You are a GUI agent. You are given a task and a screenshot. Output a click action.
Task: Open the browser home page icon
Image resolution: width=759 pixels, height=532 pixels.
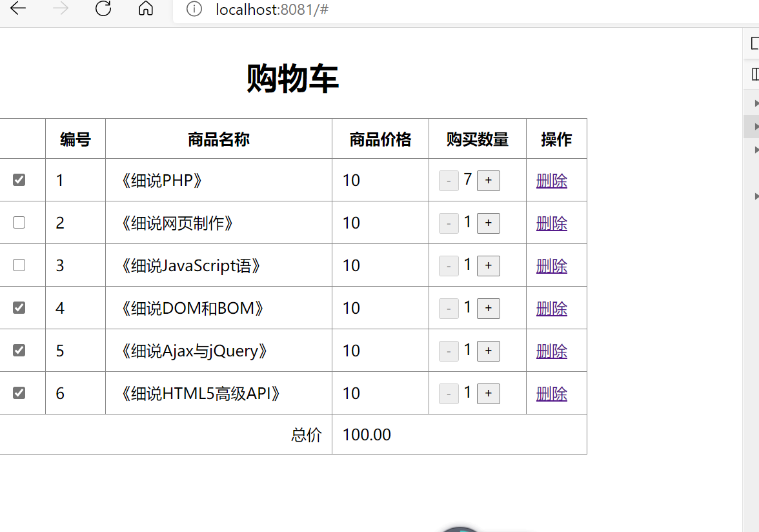point(145,10)
